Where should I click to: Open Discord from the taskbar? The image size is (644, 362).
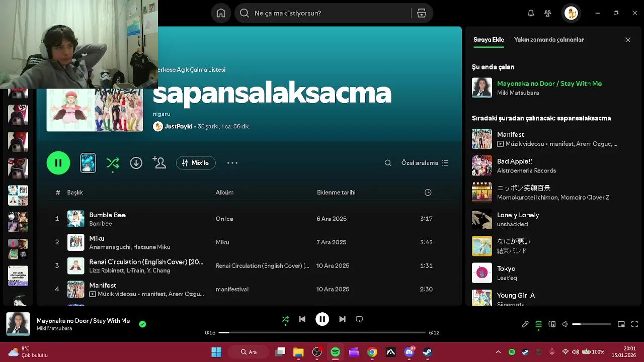click(x=409, y=352)
